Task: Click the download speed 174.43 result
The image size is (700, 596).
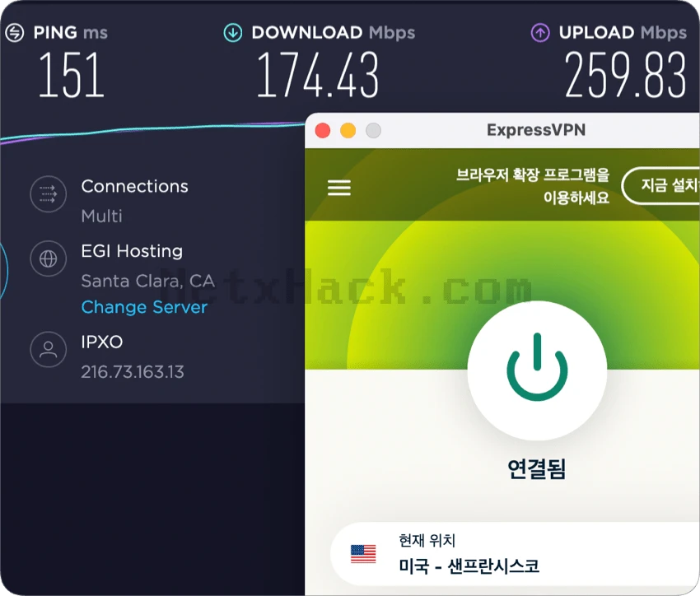Action: tap(317, 74)
